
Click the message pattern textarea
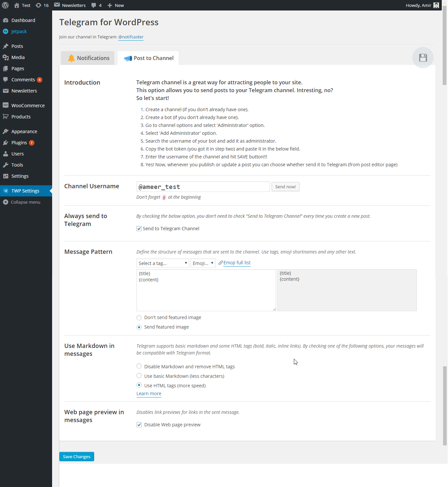(x=206, y=290)
